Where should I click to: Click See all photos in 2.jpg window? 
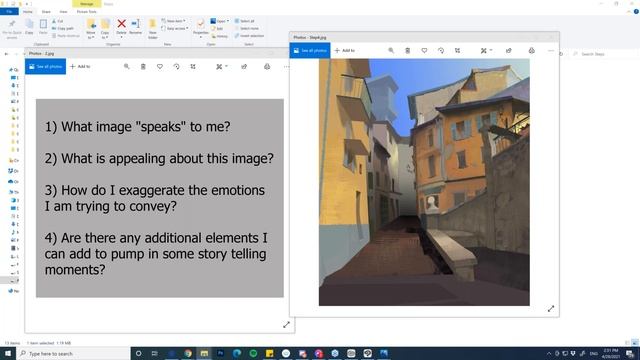tap(45, 67)
